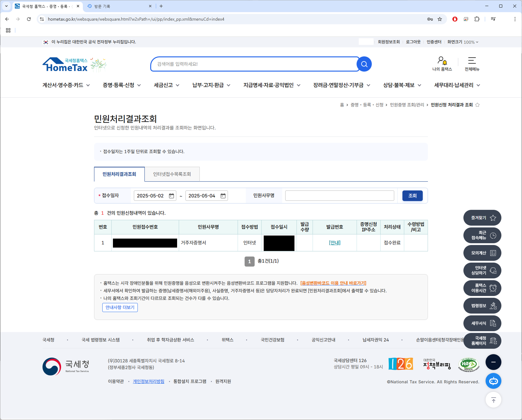
Task: Click into 민원사무명 input field
Action: pyautogui.click(x=339, y=196)
